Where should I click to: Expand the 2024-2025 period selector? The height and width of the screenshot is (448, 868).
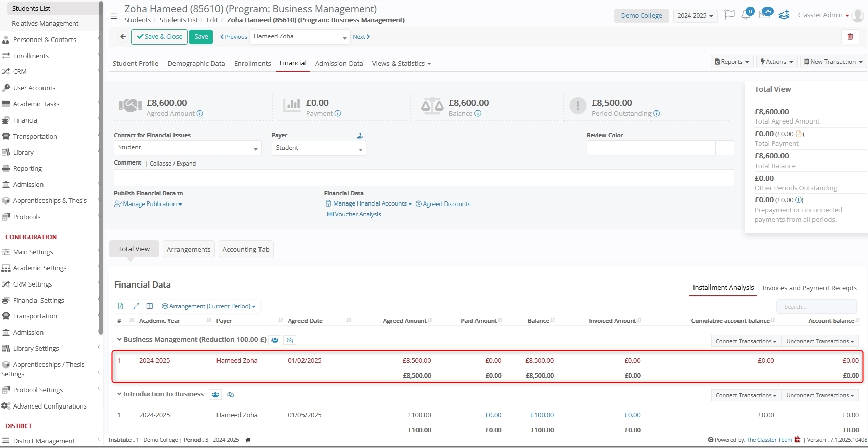695,16
